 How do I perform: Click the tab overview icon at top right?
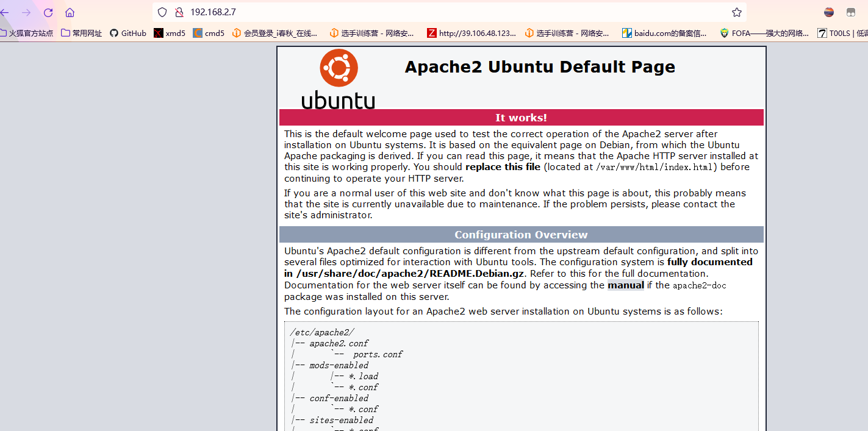tap(850, 11)
